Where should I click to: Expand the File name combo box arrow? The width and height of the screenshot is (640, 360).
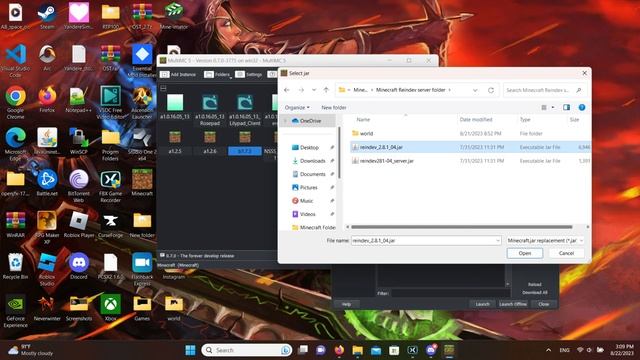498,240
